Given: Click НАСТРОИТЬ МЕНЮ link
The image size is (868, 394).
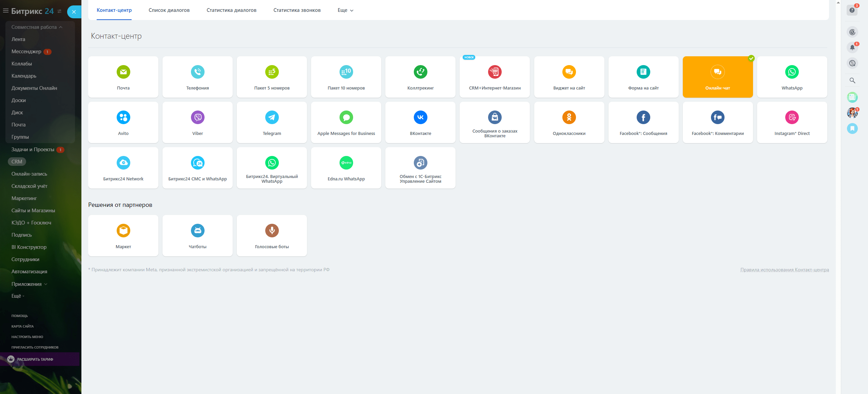Looking at the screenshot, I should 27,337.
